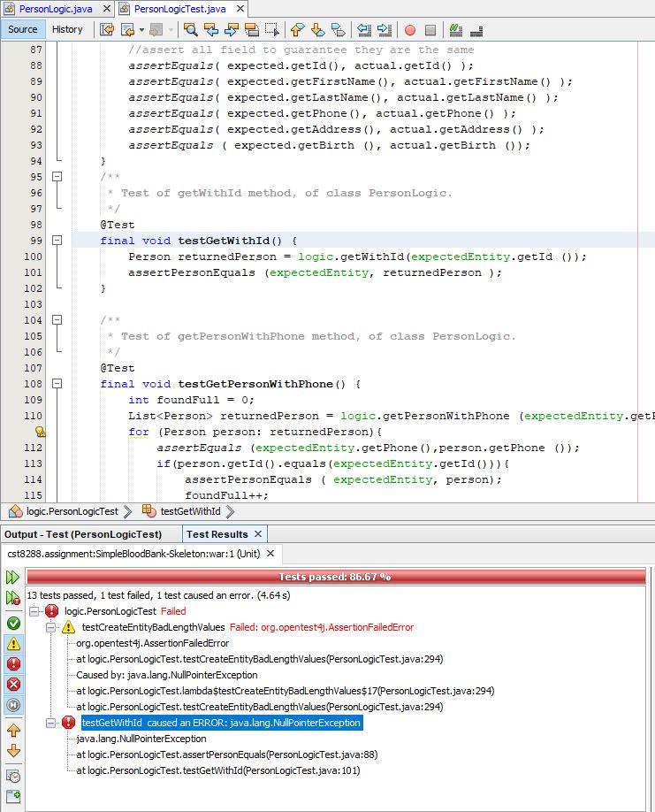Click logic.PersonLogicTest breadcrumb
The width and height of the screenshot is (655, 812).
[x=72, y=511]
